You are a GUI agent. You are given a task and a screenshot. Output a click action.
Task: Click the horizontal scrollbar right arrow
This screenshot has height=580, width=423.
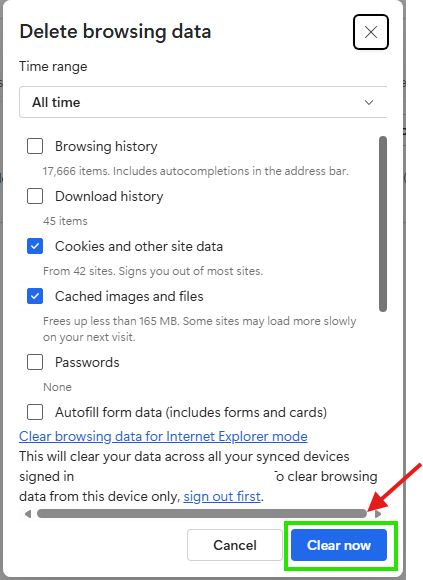378,514
